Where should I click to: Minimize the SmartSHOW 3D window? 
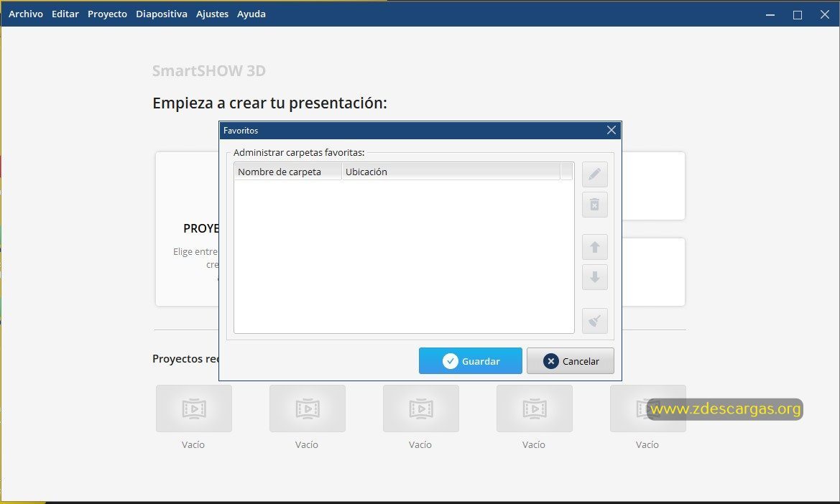770,14
